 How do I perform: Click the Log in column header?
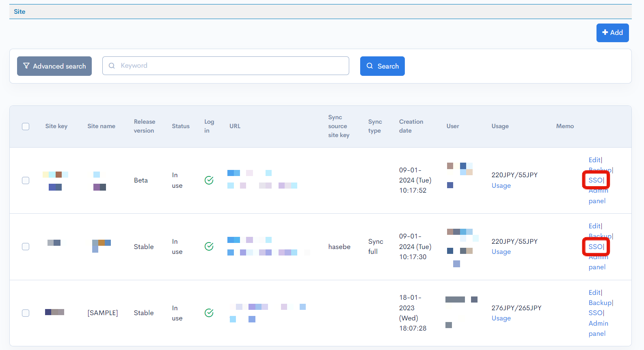[209, 126]
